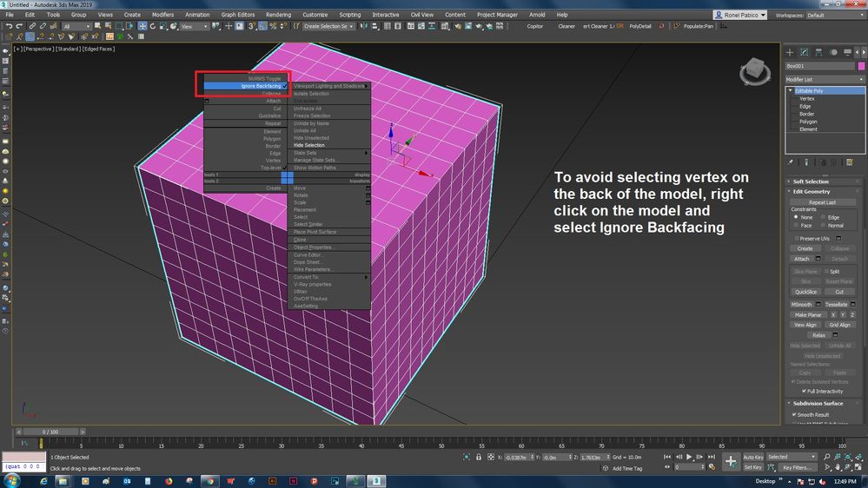
Task: Select the None constraint radio button
Action: coord(796,217)
